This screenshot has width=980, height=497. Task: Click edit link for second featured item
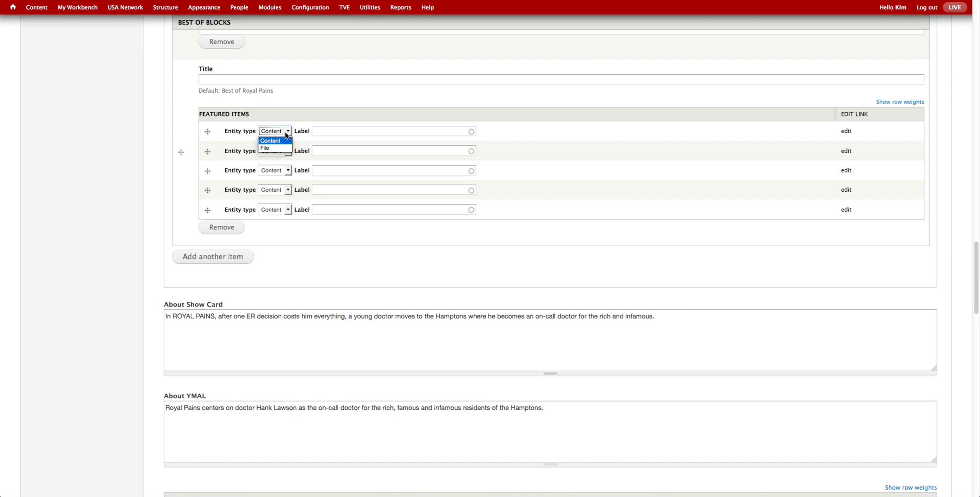pyautogui.click(x=846, y=151)
